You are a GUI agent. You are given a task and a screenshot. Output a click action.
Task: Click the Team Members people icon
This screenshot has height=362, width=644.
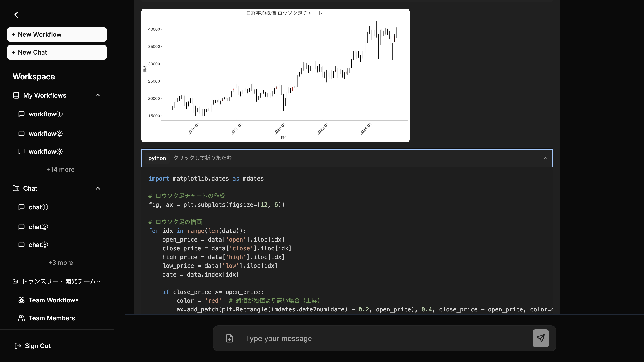tap(21, 318)
